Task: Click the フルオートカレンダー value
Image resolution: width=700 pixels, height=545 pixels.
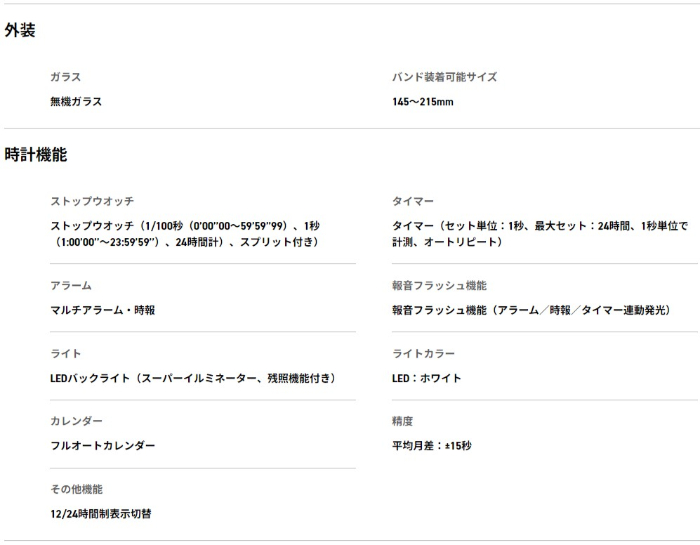Action: coord(102,446)
